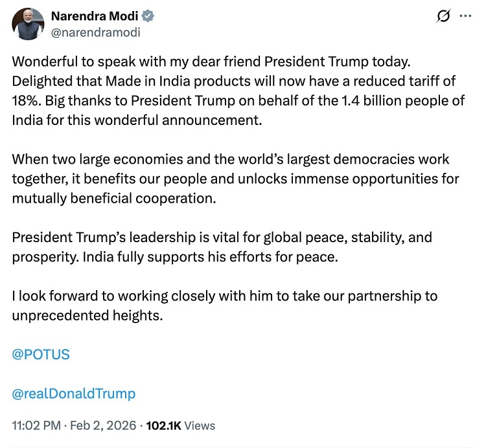Click the Feb 2, 2026 date
The image size is (486, 448).
coord(102,425)
